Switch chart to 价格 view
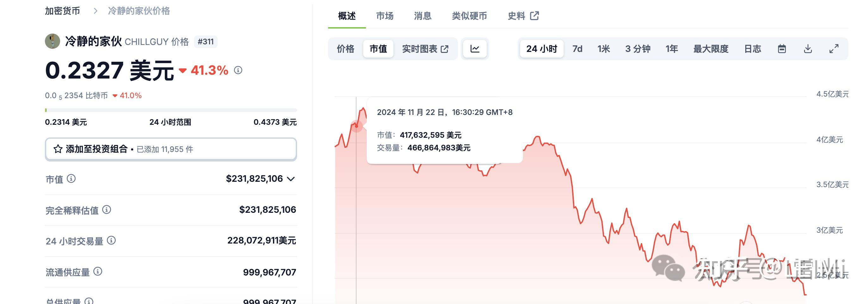Screen dimensions: 868x304 pos(345,48)
